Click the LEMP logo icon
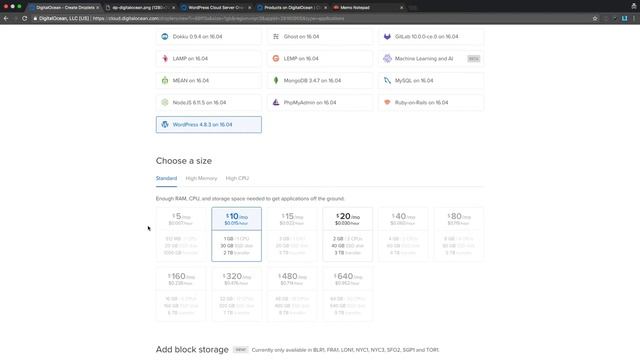 [276, 58]
